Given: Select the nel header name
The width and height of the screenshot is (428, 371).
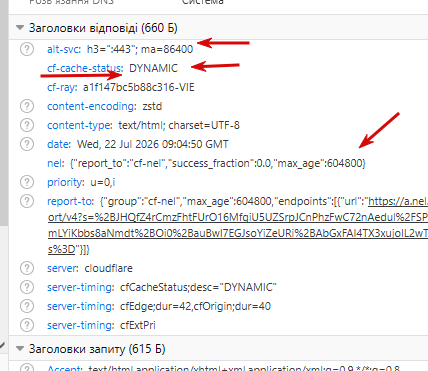Looking at the screenshot, I should (x=55, y=163).
